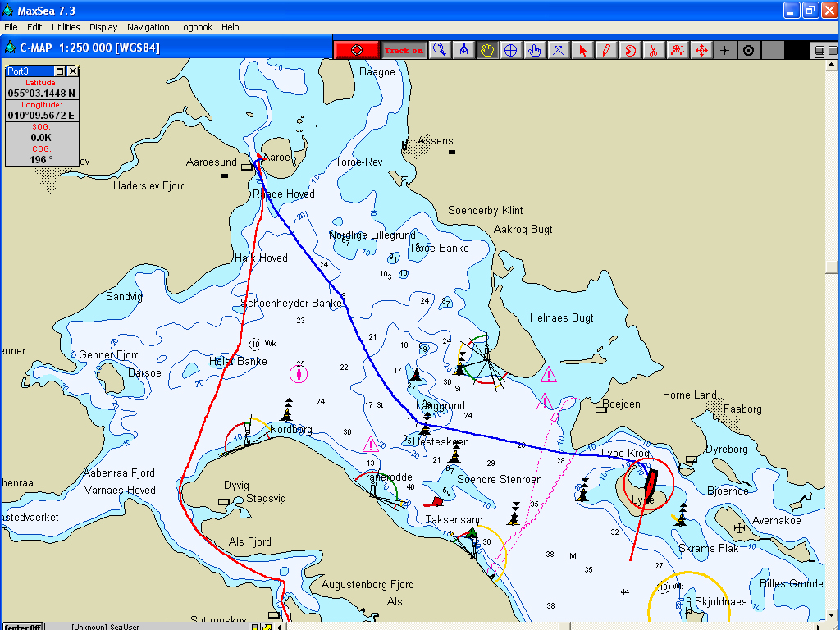Click the vertical scrollbar thumb
840x630 pixels.
831,267
